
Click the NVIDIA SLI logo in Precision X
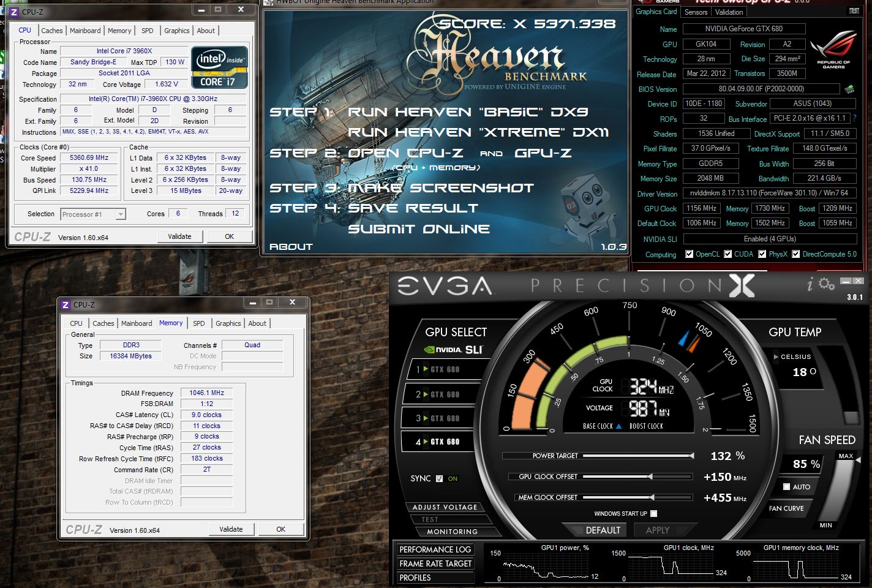point(454,350)
